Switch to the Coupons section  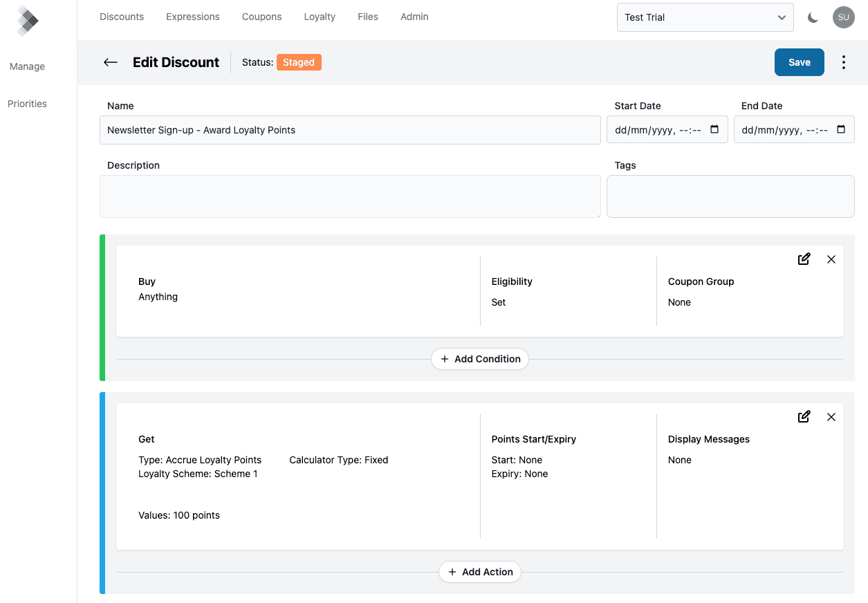point(261,16)
